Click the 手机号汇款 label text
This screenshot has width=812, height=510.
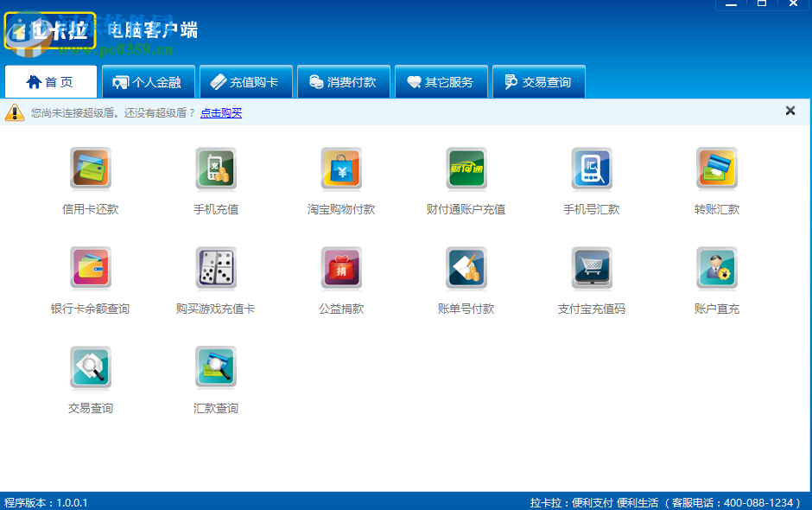(592, 209)
